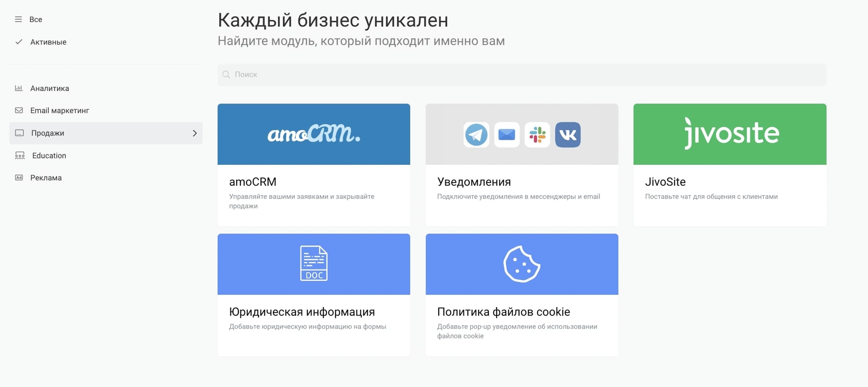This screenshot has height=387, width=868.
Task: Click the jivosite logo banner
Action: [x=730, y=134]
